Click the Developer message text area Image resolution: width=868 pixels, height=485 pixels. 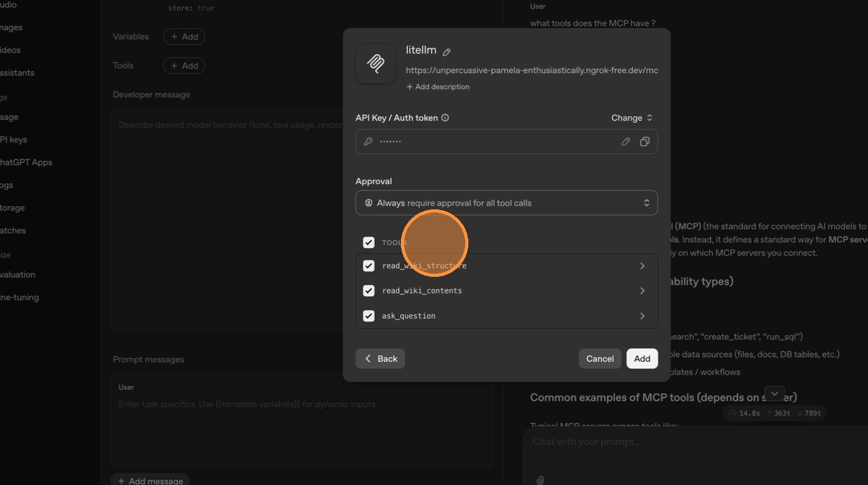coord(227,220)
